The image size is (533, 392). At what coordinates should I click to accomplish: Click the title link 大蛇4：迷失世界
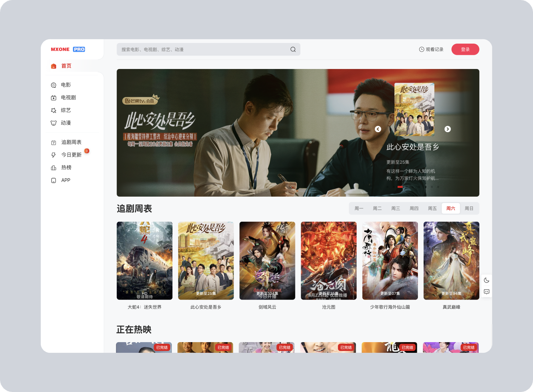[x=145, y=307]
